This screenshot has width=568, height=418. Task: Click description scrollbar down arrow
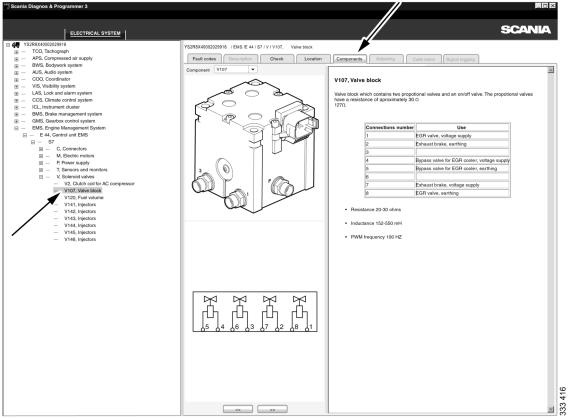[x=551, y=409]
